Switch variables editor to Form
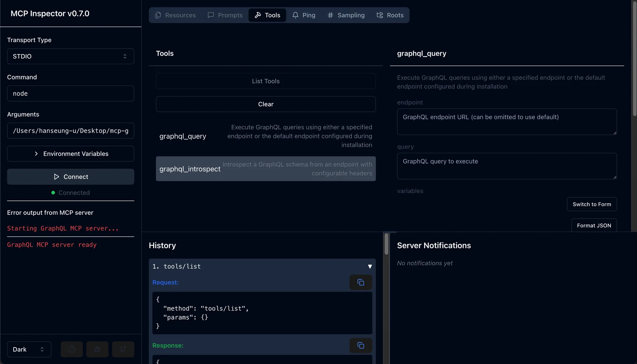Image resolution: width=637 pixels, height=364 pixels. [592, 204]
